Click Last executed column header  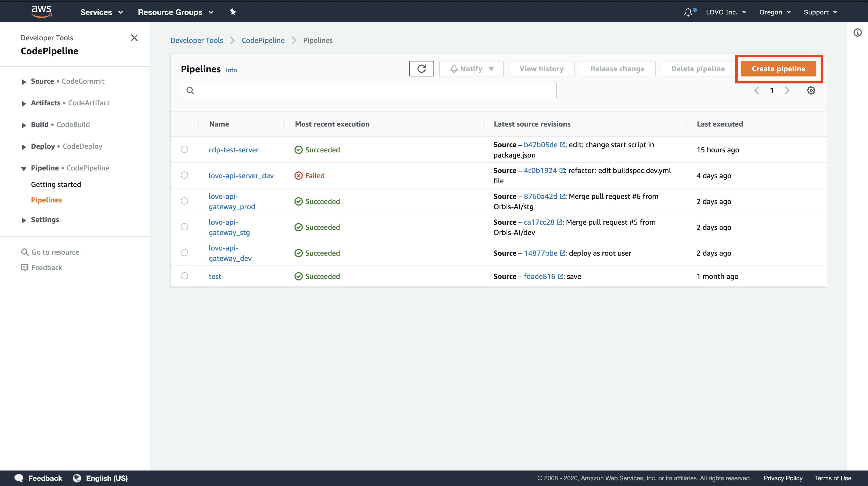click(720, 124)
